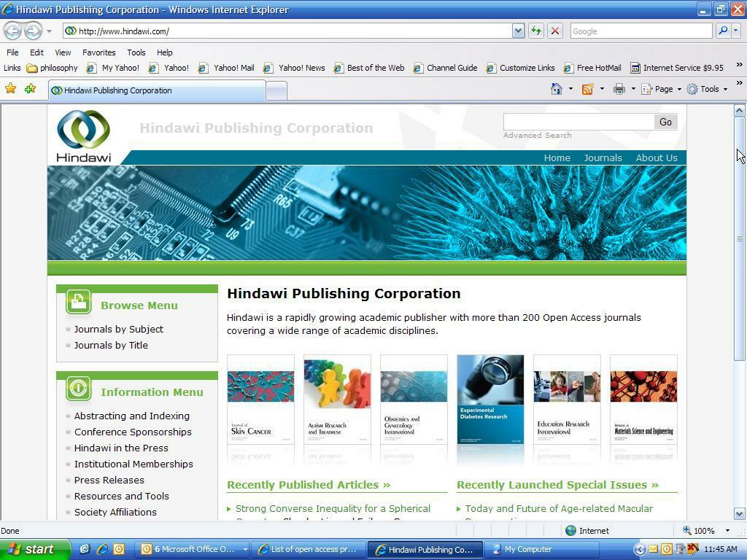Open the Help menu
Image resolution: width=747 pixels, height=560 pixels.
tap(164, 52)
